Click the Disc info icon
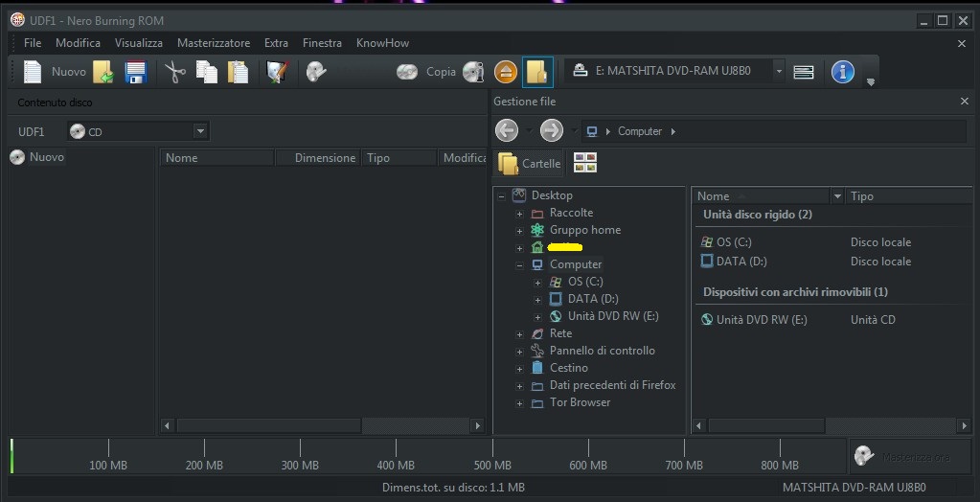 [x=473, y=72]
